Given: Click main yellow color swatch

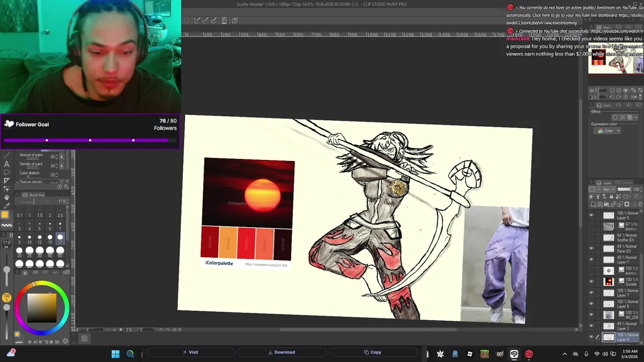Looking at the screenshot, I should coord(5,215).
